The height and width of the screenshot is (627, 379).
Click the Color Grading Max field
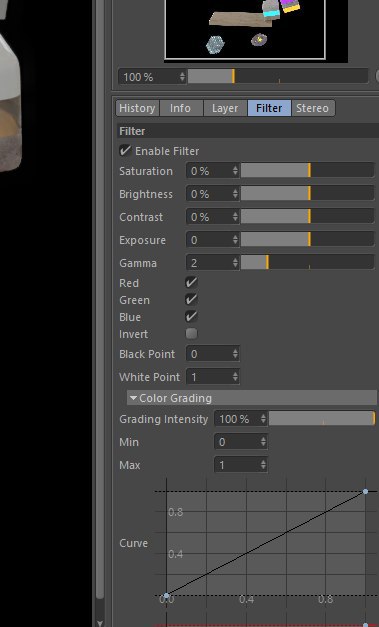click(241, 465)
